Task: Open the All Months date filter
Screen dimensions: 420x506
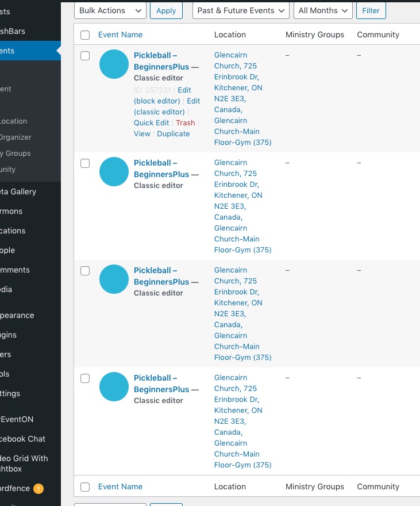Action: (x=323, y=10)
